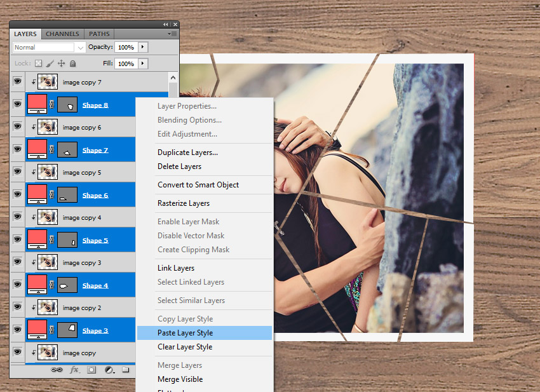Choose Clear Layer Style menu entry
The height and width of the screenshot is (392, 540).
pos(205,347)
